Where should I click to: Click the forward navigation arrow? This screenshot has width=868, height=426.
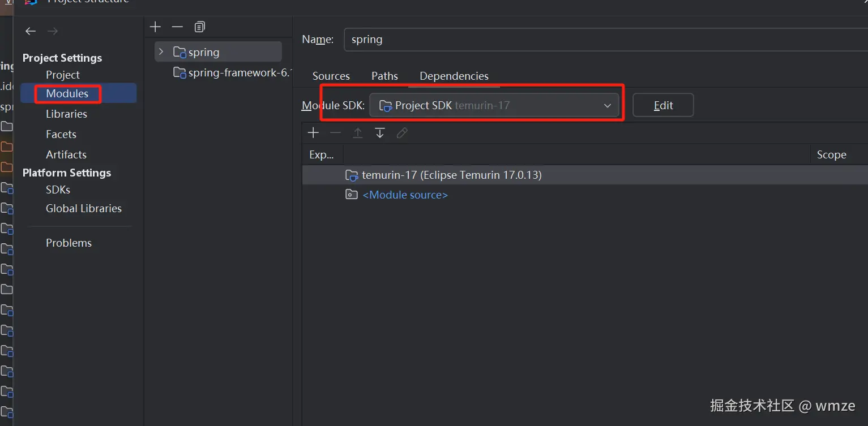click(53, 31)
